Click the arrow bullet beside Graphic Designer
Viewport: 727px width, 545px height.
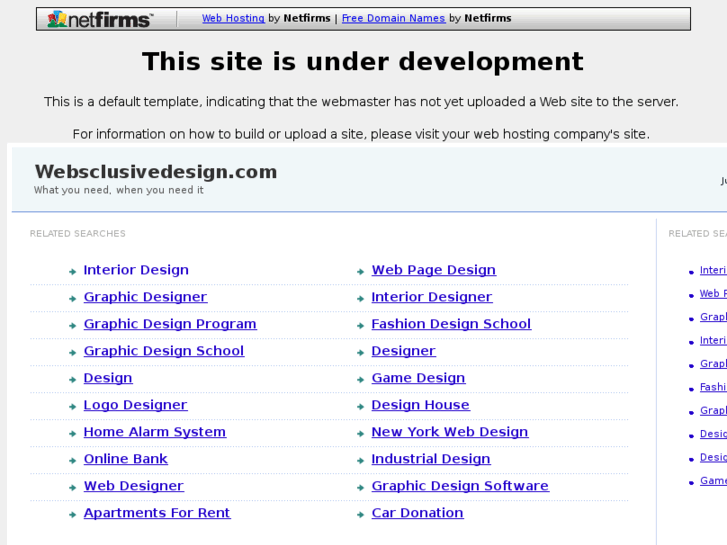tap(72, 299)
